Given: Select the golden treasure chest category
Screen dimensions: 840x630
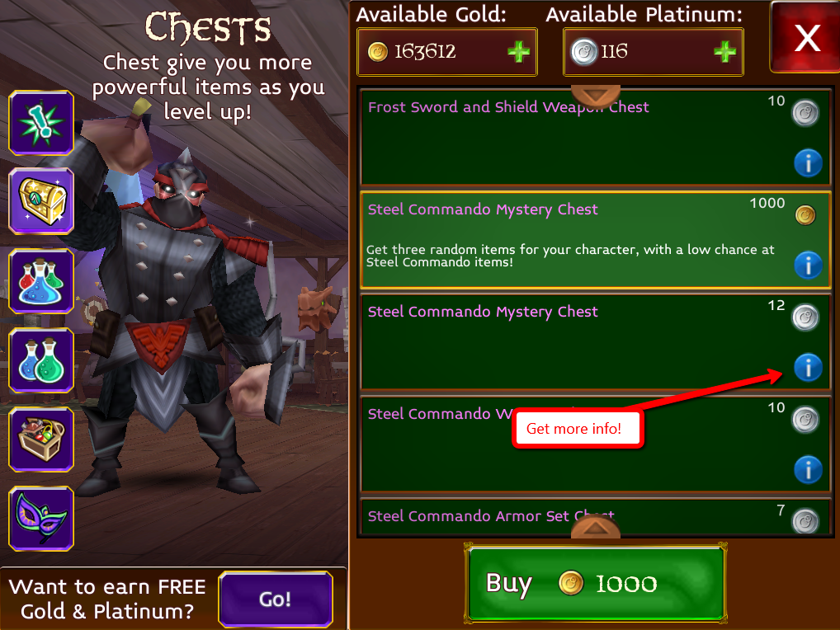Looking at the screenshot, I should (x=41, y=201).
